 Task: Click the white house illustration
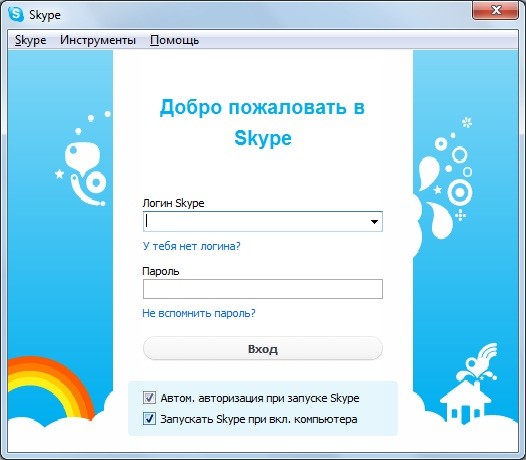pos(465,402)
